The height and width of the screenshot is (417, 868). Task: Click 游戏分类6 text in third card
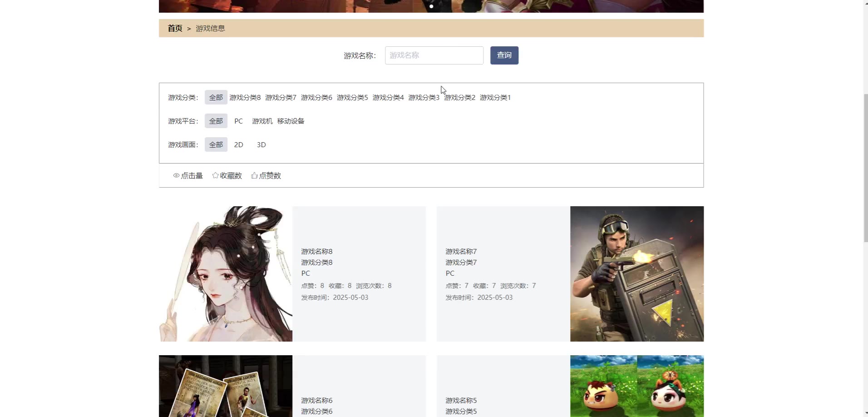[317, 411]
